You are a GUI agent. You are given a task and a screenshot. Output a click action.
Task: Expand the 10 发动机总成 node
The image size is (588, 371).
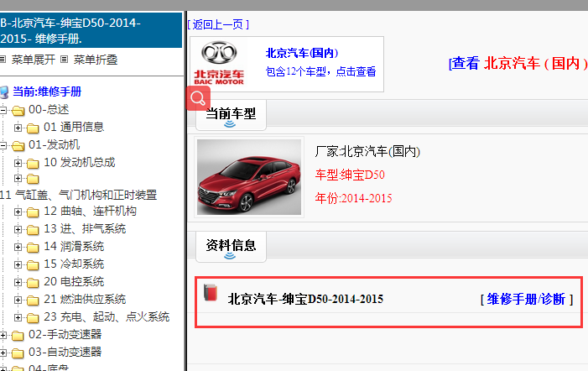click(x=18, y=163)
